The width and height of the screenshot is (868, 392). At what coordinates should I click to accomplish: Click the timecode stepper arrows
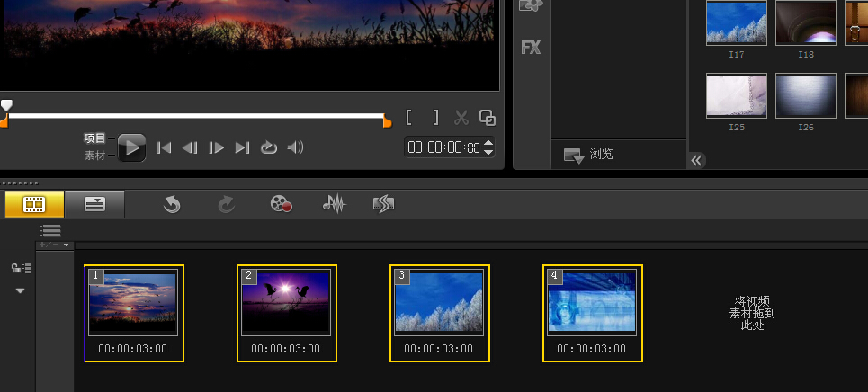point(488,147)
